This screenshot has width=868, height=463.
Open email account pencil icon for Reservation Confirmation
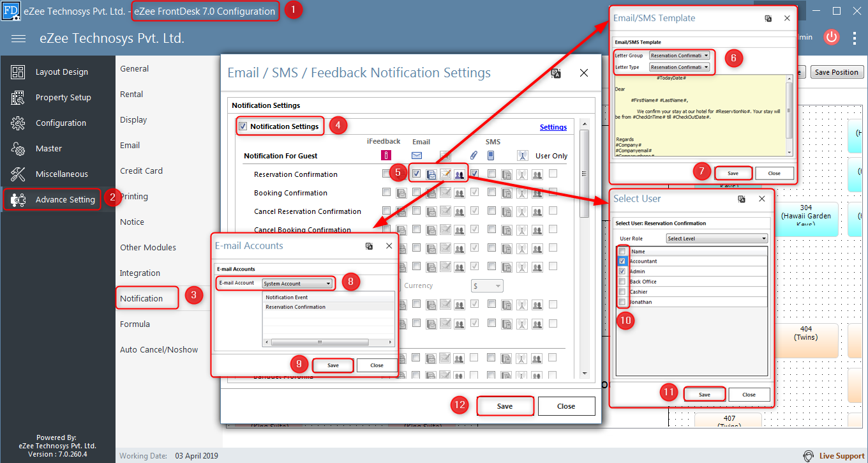[x=445, y=174]
